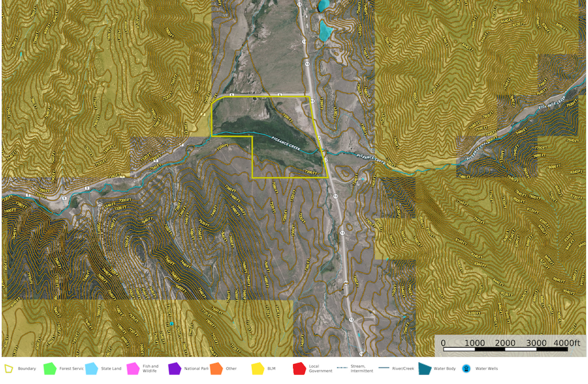Click the pink Fish and Wildlife symbol

[x=133, y=369]
